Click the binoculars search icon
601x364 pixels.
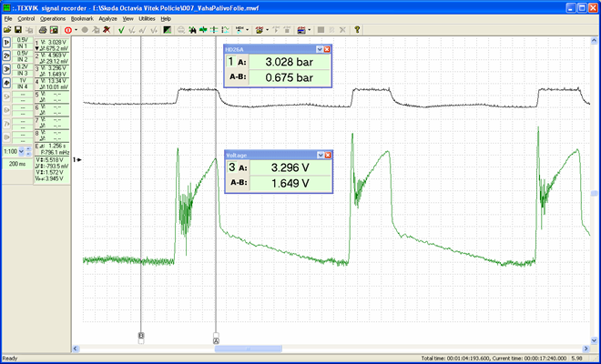coord(192,30)
